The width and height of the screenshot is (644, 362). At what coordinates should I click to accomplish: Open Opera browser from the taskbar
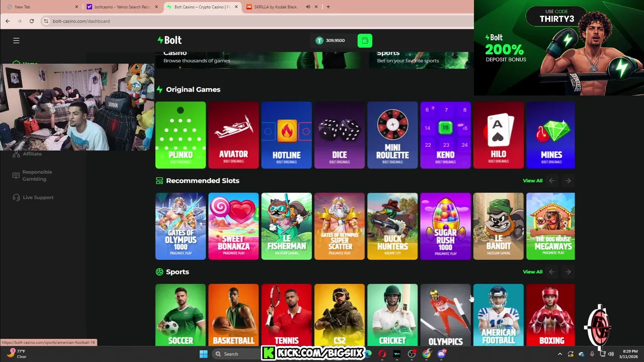[x=382, y=354]
